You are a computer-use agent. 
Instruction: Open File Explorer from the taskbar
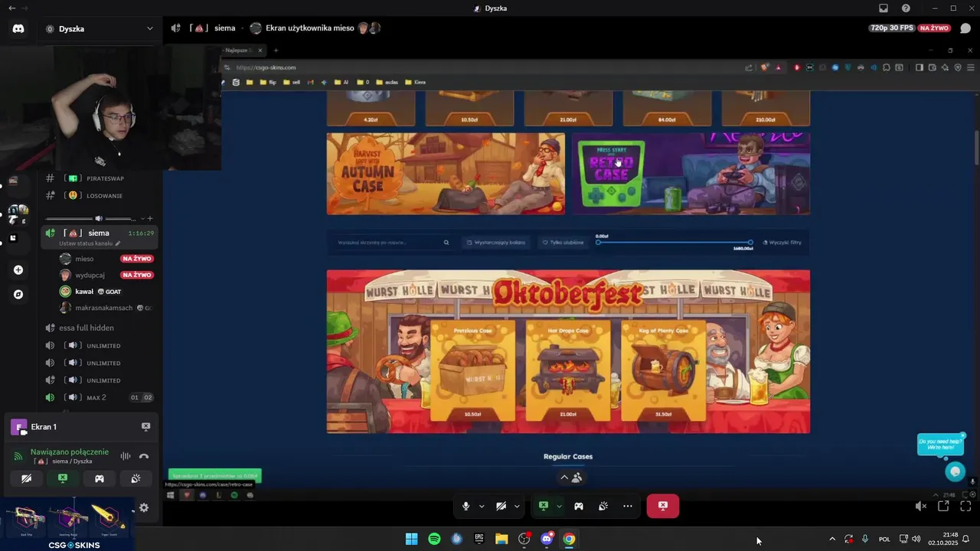[501, 539]
